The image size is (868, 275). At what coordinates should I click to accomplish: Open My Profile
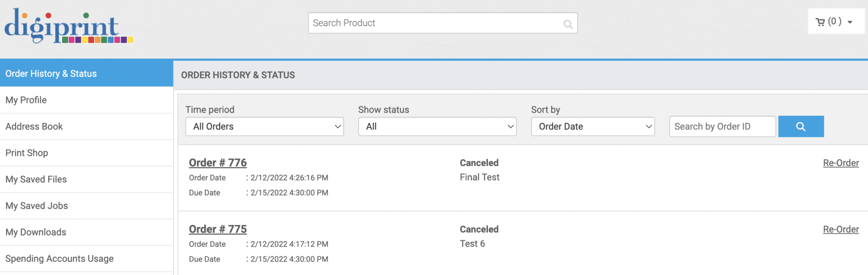click(x=86, y=100)
